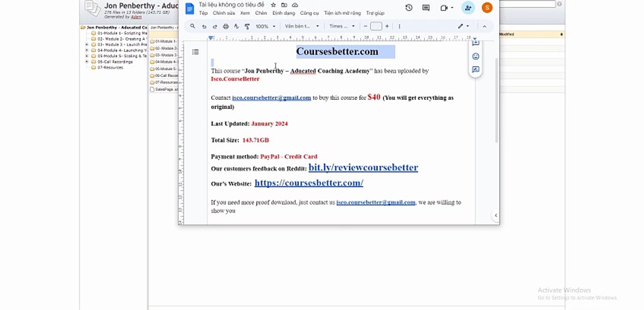Screen dimensions: 644x310
Task: Click the document title Tài liệu không có tiêu đề
Action: 232,5
